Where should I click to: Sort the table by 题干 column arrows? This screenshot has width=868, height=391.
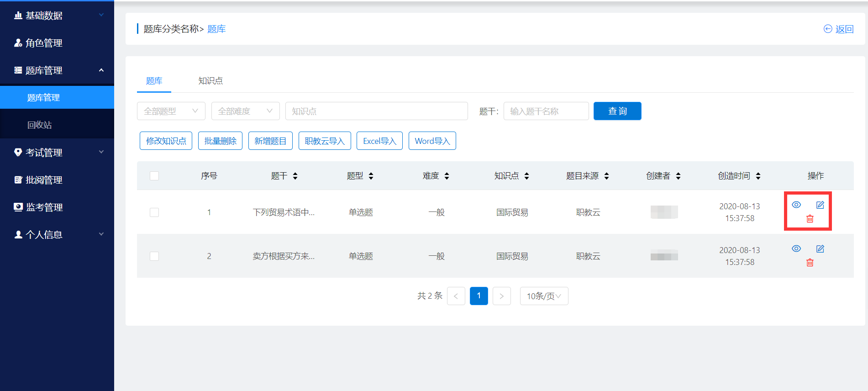295,176
